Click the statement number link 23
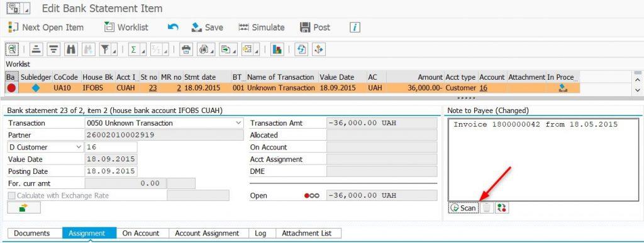The height and width of the screenshot is (243, 644). pyautogui.click(x=153, y=88)
